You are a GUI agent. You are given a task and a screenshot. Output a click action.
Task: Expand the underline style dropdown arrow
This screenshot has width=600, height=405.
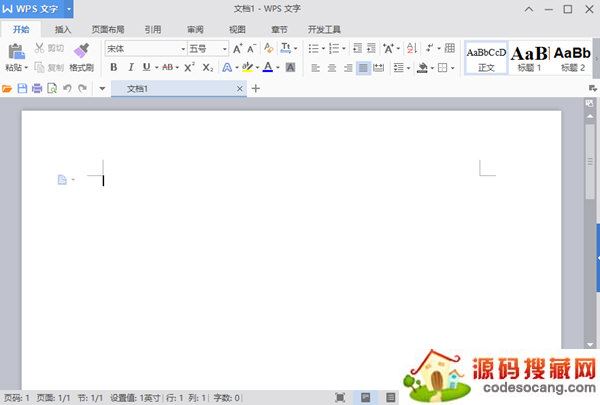(x=157, y=68)
